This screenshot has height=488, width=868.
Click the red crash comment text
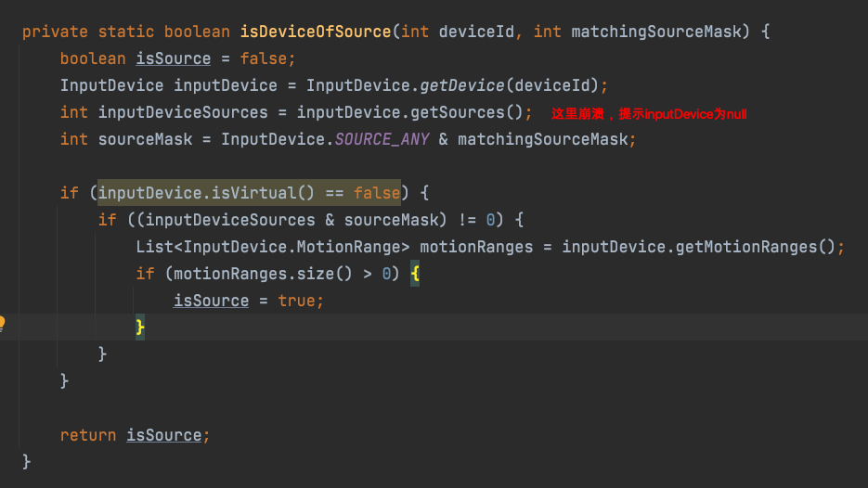pos(648,114)
